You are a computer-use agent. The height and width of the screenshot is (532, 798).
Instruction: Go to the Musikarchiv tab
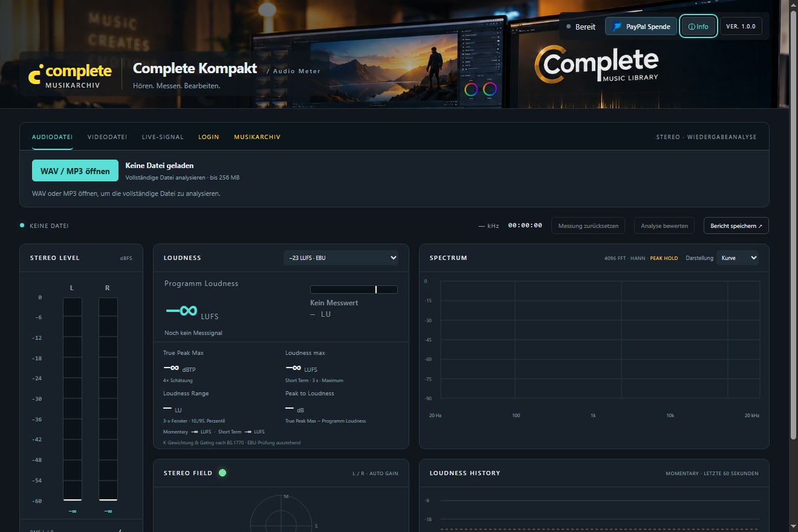[x=257, y=137]
